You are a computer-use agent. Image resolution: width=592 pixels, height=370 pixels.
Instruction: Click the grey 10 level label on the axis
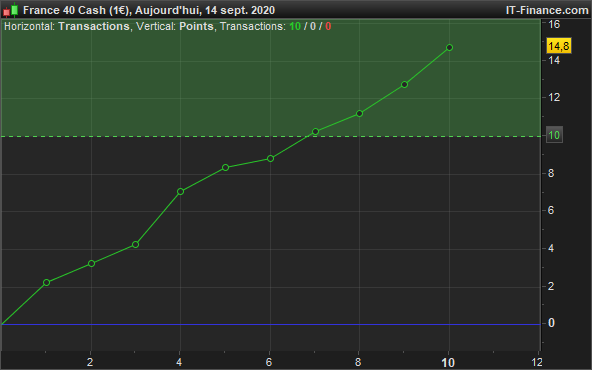[x=554, y=135]
